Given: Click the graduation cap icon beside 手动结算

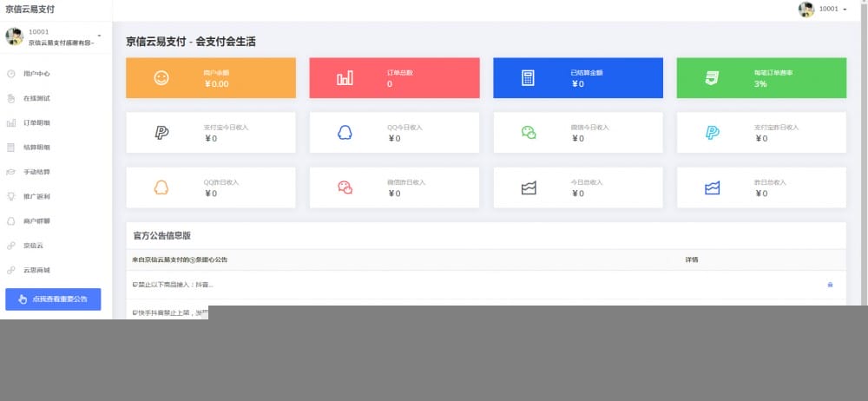Looking at the screenshot, I should coord(11,172).
